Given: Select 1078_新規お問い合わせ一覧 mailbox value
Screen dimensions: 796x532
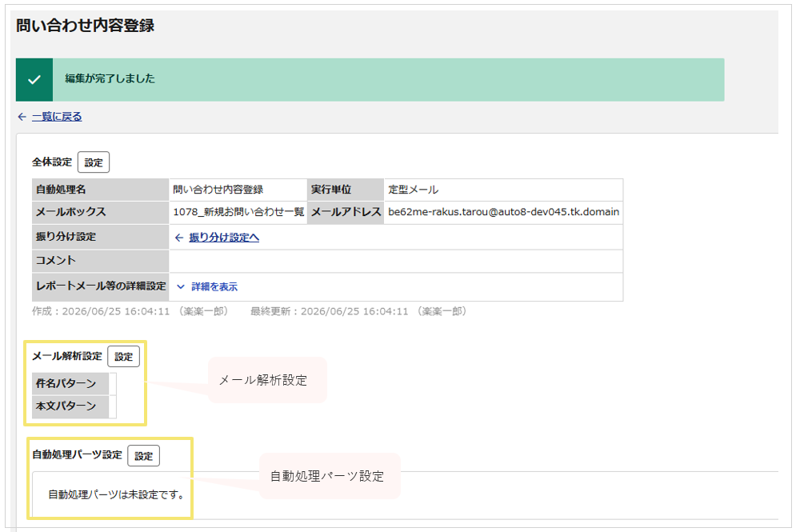Looking at the screenshot, I should [238, 212].
